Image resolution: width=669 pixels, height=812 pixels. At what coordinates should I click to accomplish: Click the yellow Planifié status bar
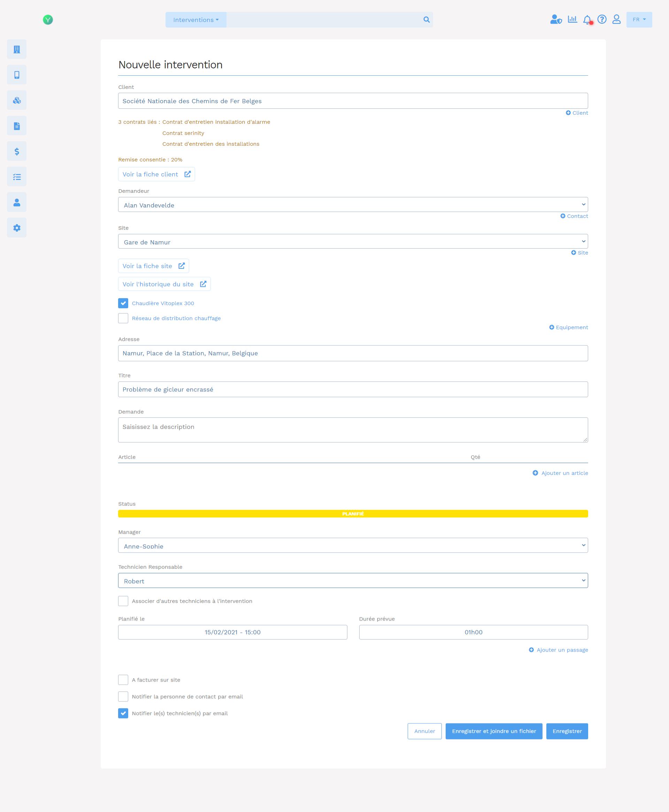[353, 514]
